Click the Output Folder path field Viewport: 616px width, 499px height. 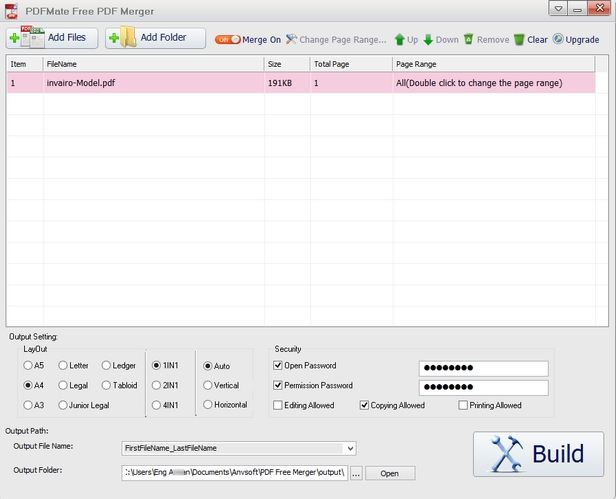[235, 472]
